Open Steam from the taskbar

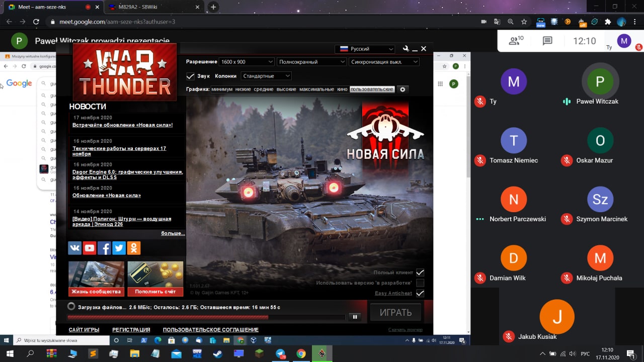(x=218, y=354)
